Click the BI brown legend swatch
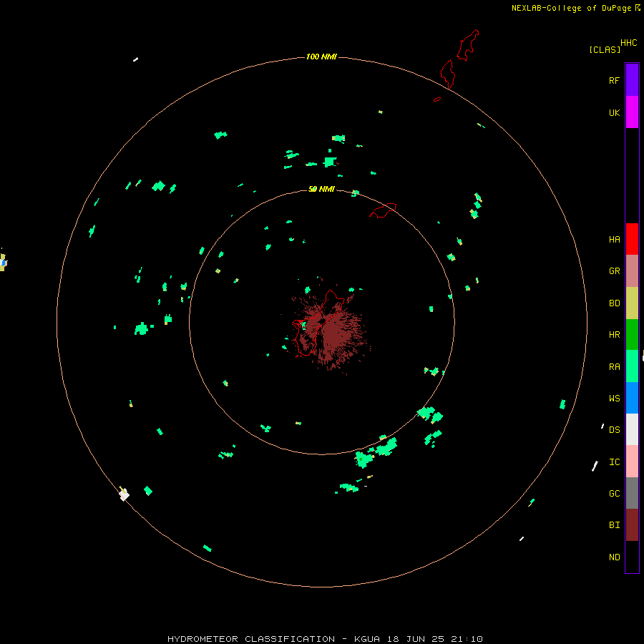Screen dimensions: 644x644 pyautogui.click(x=632, y=525)
